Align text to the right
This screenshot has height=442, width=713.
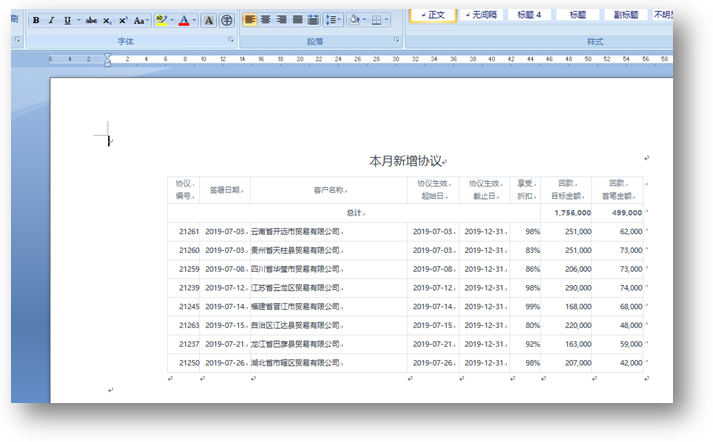point(281,20)
